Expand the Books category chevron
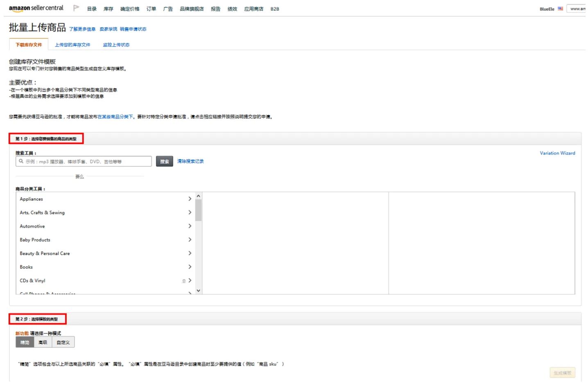This screenshot has height=387, width=588. coord(190,267)
